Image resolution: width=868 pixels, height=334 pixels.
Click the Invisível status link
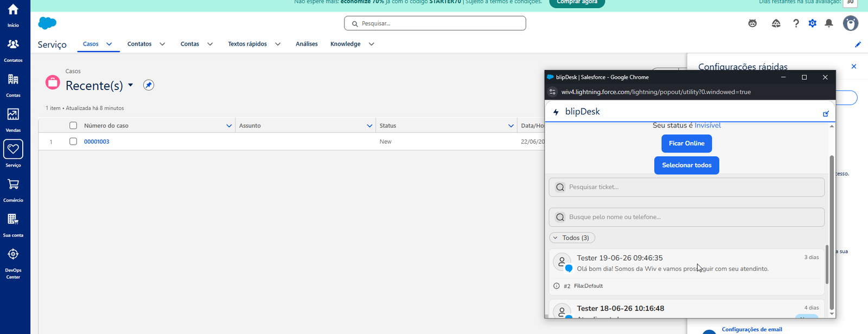[x=708, y=125]
